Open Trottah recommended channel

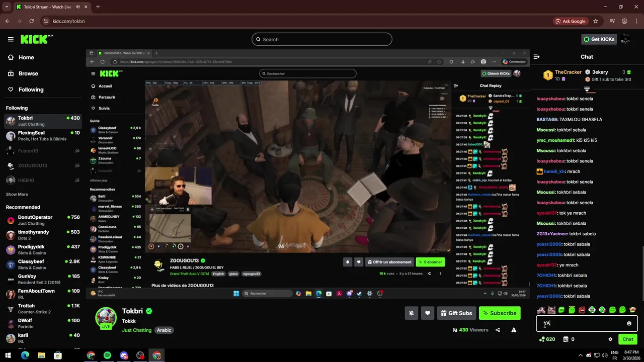coord(43,309)
